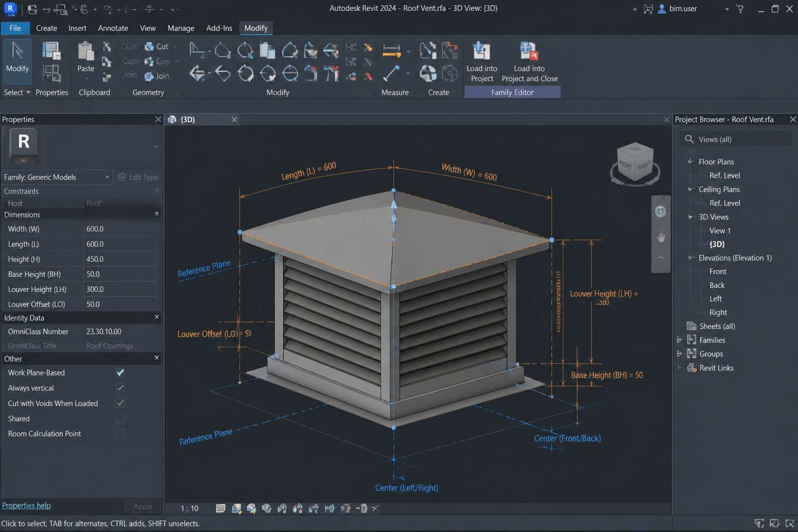The width and height of the screenshot is (798, 532).
Task: Toggle the Always vertical checkbox
Action: (x=120, y=388)
